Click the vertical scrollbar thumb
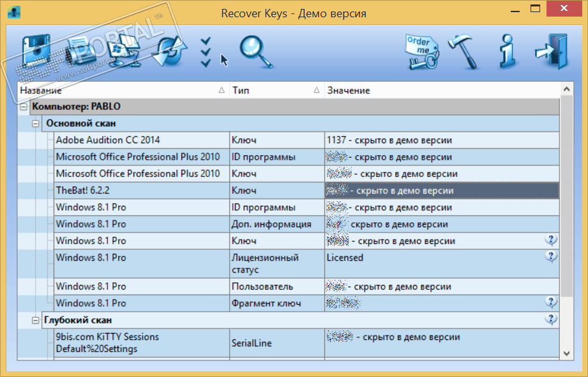This screenshot has width=588, height=377. (567, 196)
